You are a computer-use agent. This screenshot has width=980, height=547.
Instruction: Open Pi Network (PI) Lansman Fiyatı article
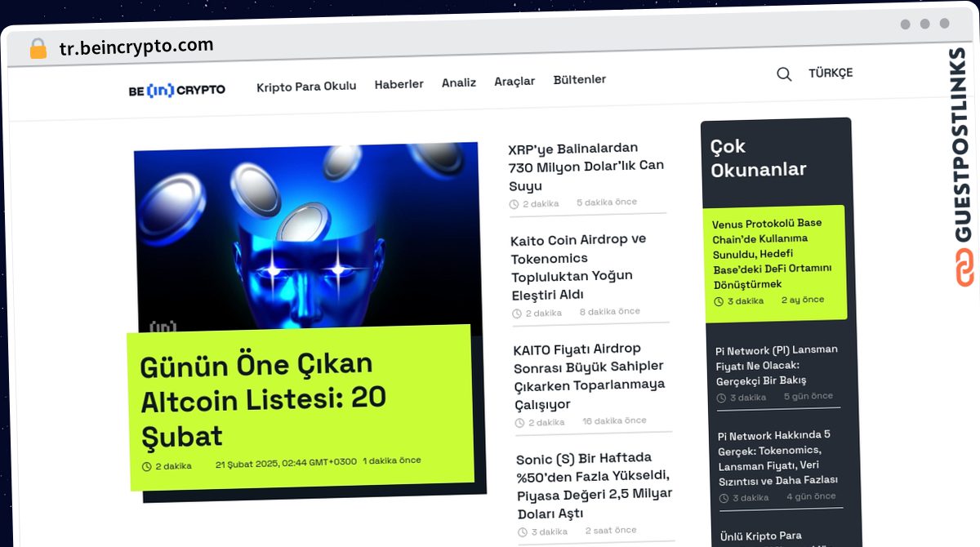pos(777,364)
